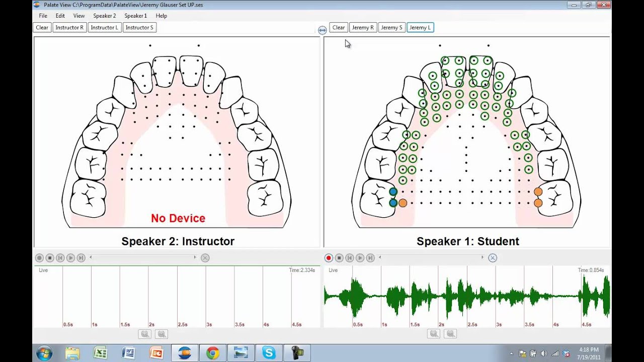Click the system tray volume icon
The image size is (644, 362).
coord(544,353)
